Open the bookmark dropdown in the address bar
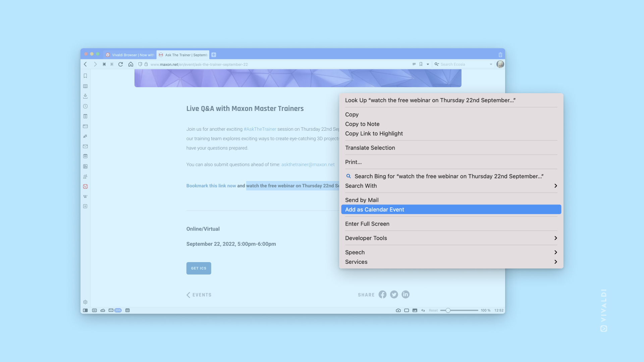Viewport: 644px width, 362px height. pyautogui.click(x=428, y=64)
